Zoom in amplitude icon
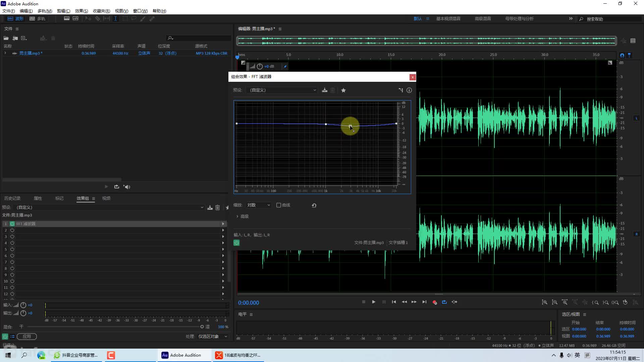Image resolution: width=644 pixels, height=362 pixels. pyautogui.click(x=545, y=302)
